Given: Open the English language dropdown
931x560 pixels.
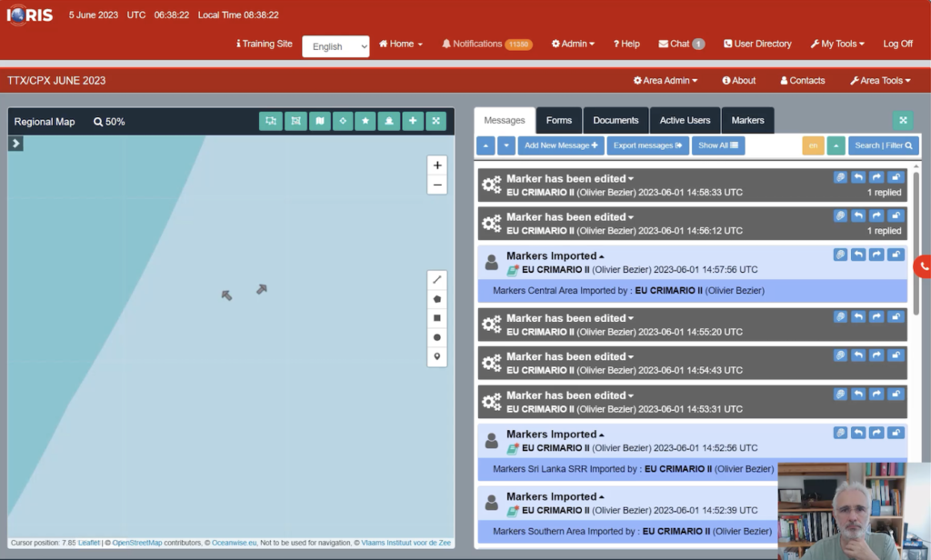Looking at the screenshot, I should pyautogui.click(x=335, y=46).
